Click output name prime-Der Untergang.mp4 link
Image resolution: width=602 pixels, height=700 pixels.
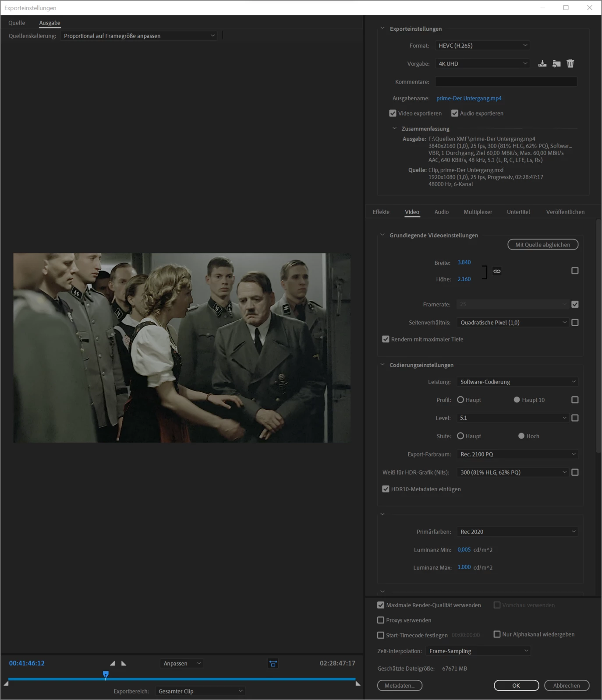(x=469, y=98)
